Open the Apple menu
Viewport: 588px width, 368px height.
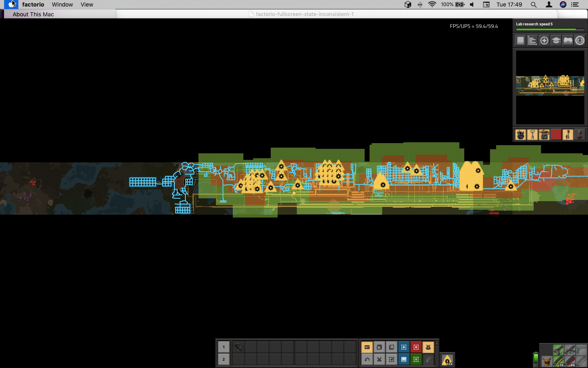tap(11, 4)
